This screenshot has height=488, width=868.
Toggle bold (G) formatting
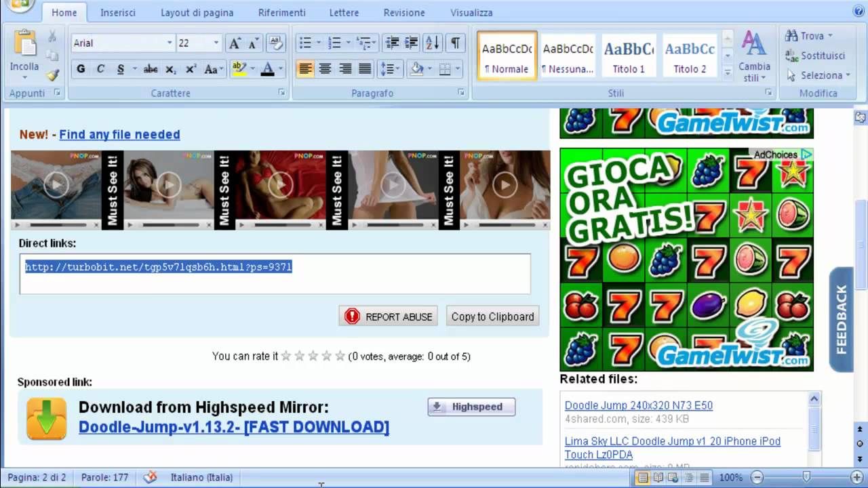[x=81, y=69]
